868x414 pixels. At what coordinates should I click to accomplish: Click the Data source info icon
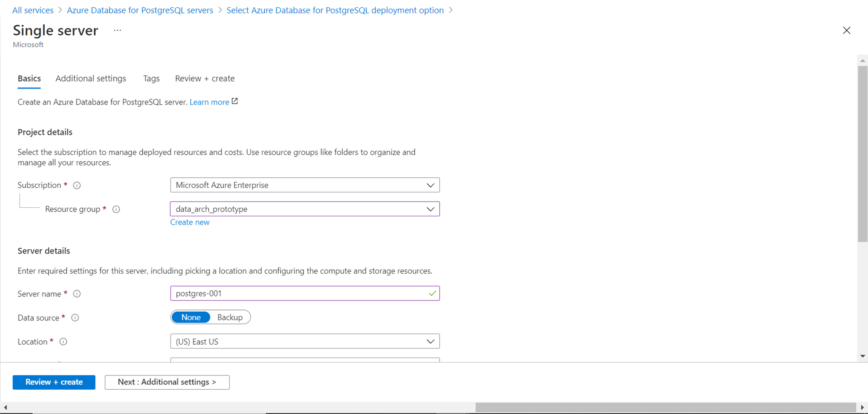75,318
